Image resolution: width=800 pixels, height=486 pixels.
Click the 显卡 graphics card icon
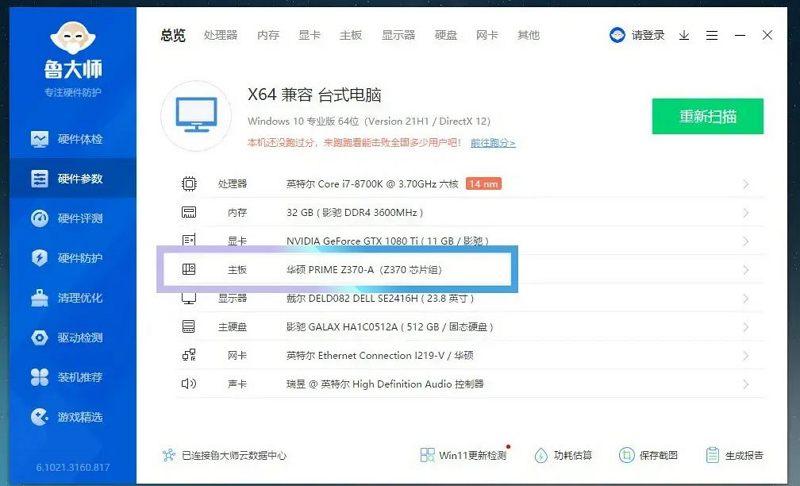pos(189,240)
